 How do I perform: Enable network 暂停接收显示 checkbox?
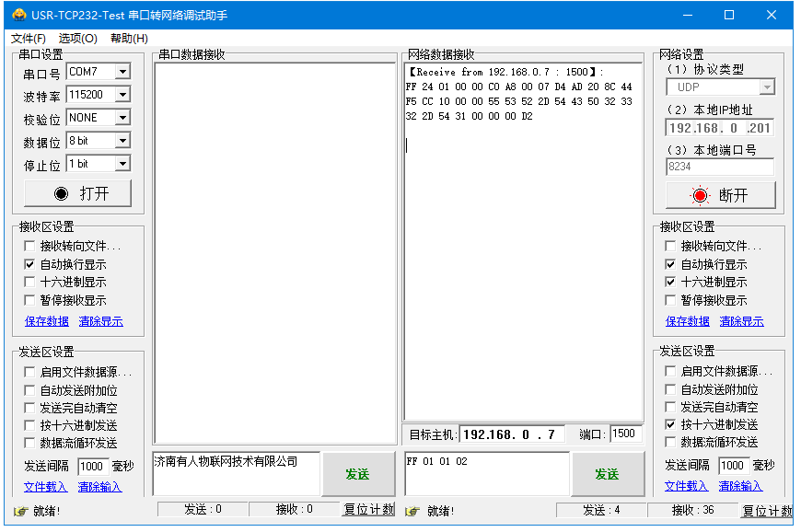point(671,300)
